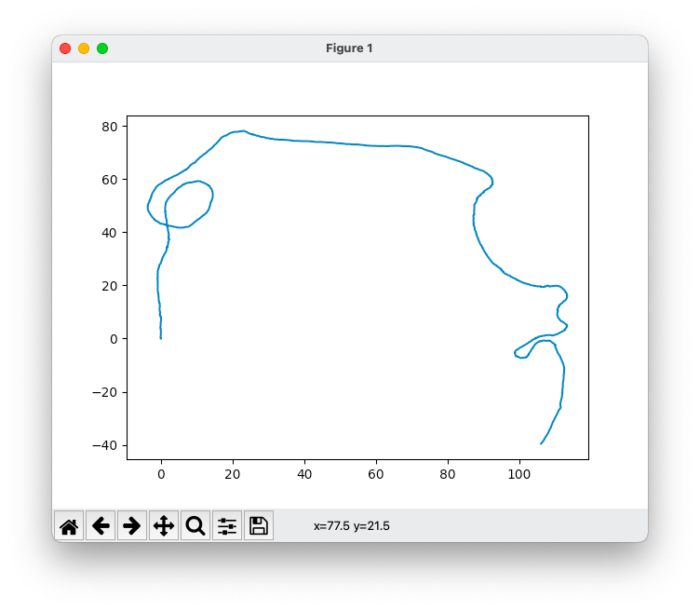Screen dimensions: 700x611
Task: Select the Zoom to rectangle magnifier
Action: (195, 525)
